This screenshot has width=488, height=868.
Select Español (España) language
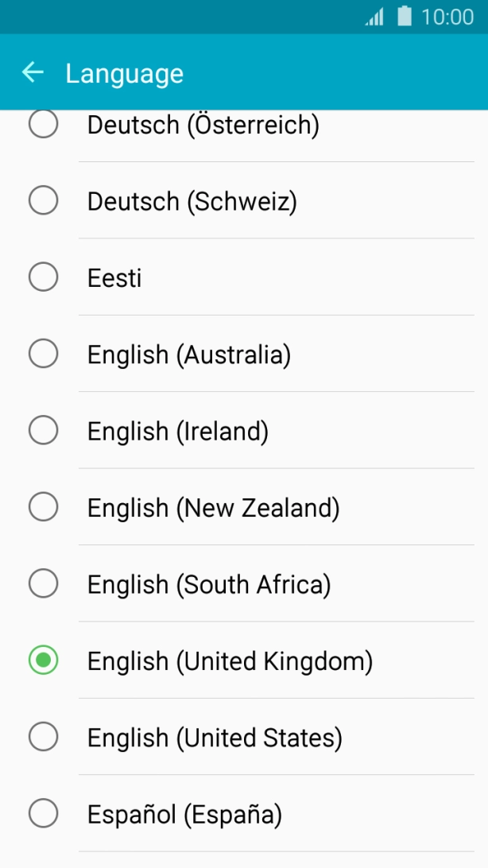pyautogui.click(x=44, y=813)
